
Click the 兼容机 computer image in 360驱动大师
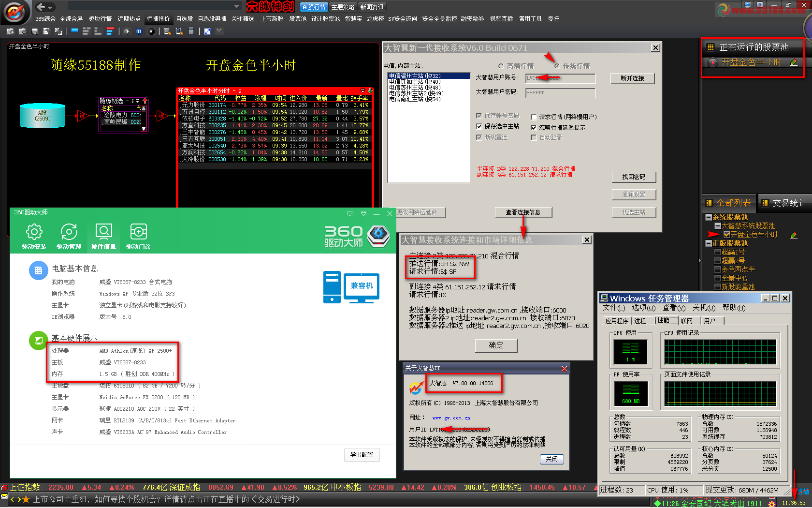351,287
